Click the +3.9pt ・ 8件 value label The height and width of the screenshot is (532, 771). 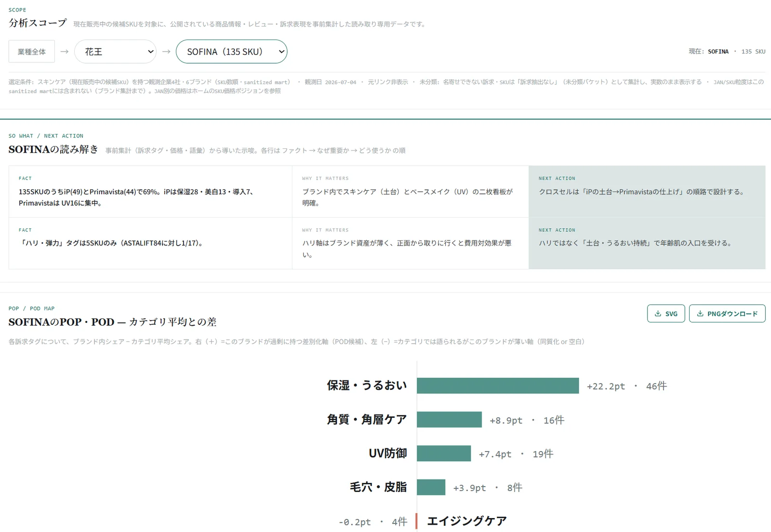(x=488, y=488)
